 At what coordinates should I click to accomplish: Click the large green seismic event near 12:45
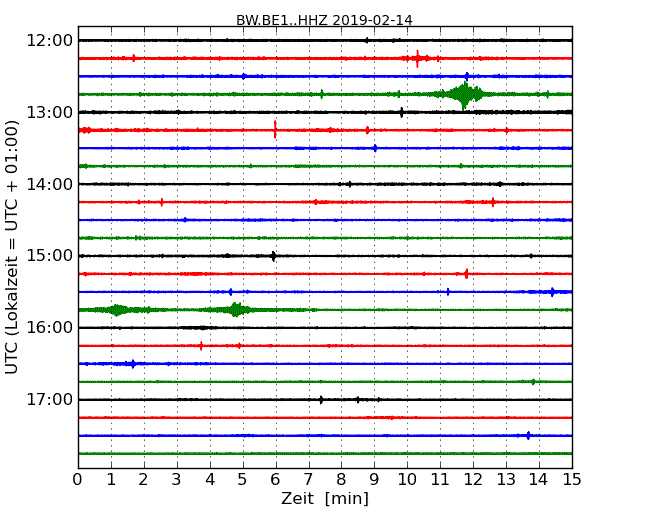[x=463, y=95]
